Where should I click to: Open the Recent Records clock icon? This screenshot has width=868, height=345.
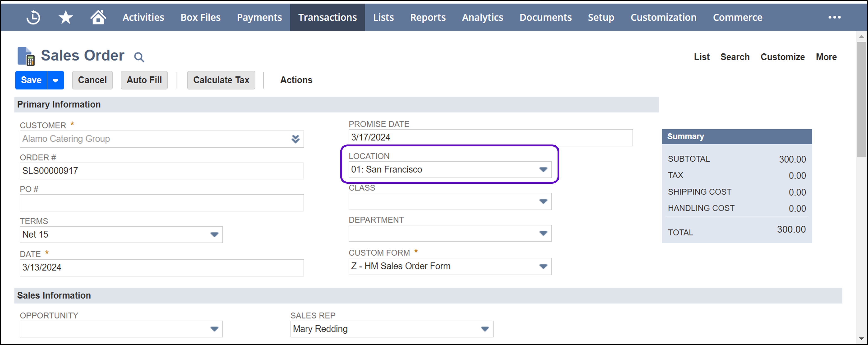[x=33, y=17]
